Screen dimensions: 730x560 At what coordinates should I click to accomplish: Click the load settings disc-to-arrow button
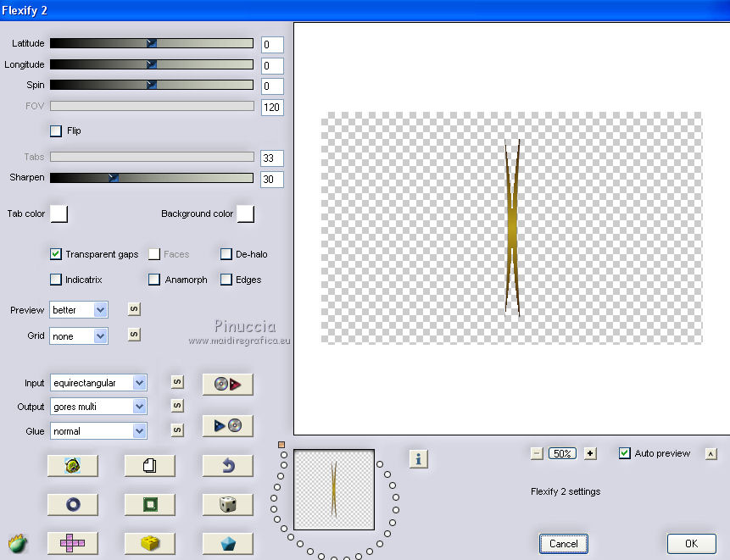[x=228, y=384]
